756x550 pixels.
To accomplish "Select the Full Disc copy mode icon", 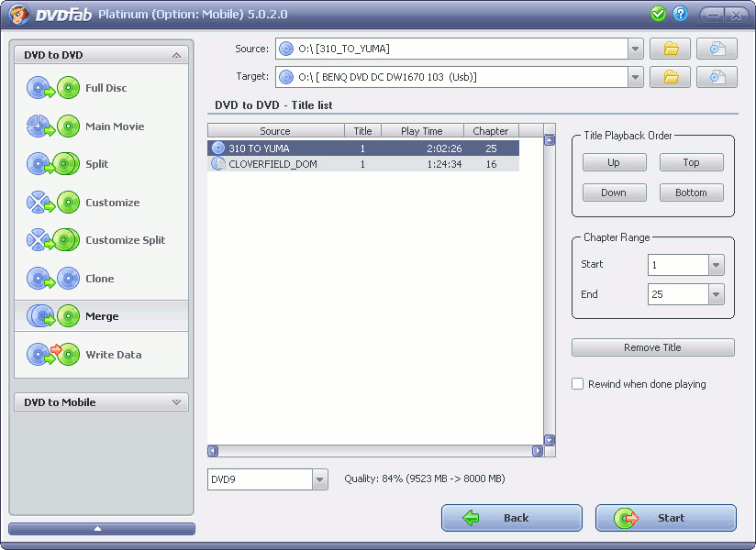I will tap(53, 88).
